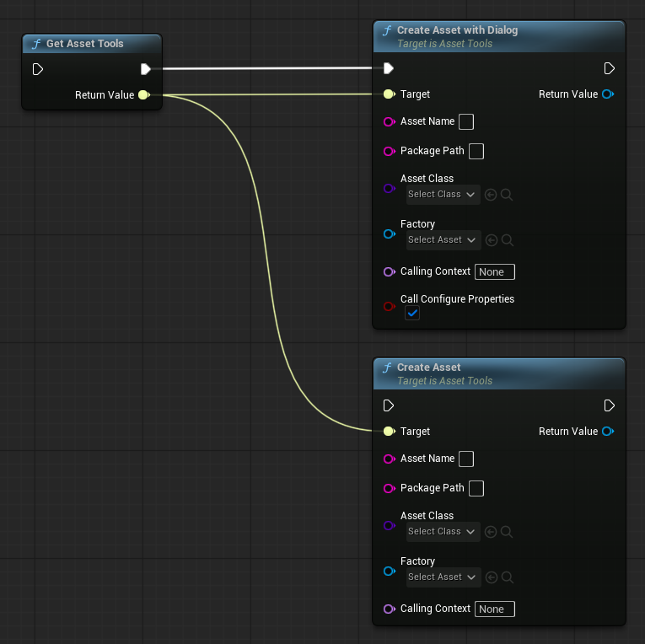
Task: Click the Create Asset input execution pin
Action: tap(389, 405)
